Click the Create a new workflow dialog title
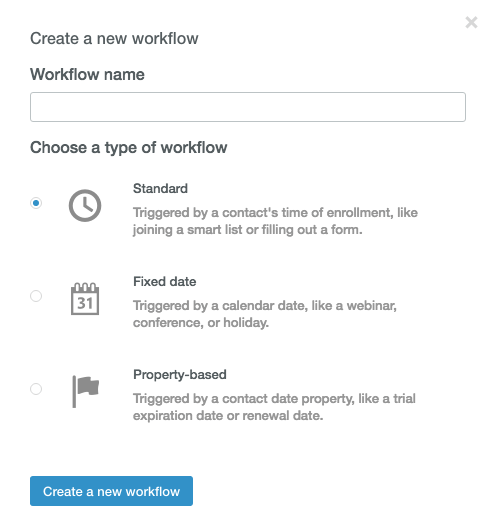Image resolution: width=496 pixels, height=532 pixels. coord(114,38)
